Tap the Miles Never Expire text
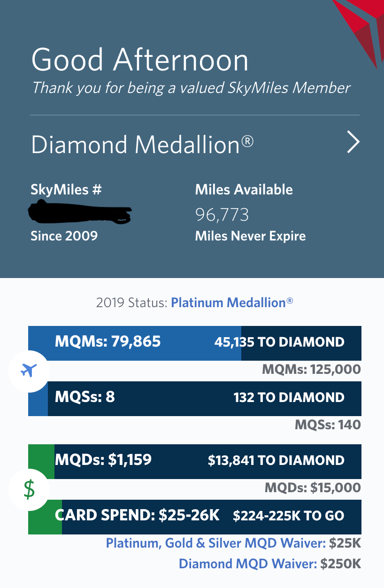Image resolution: width=384 pixels, height=588 pixels. coord(250,236)
